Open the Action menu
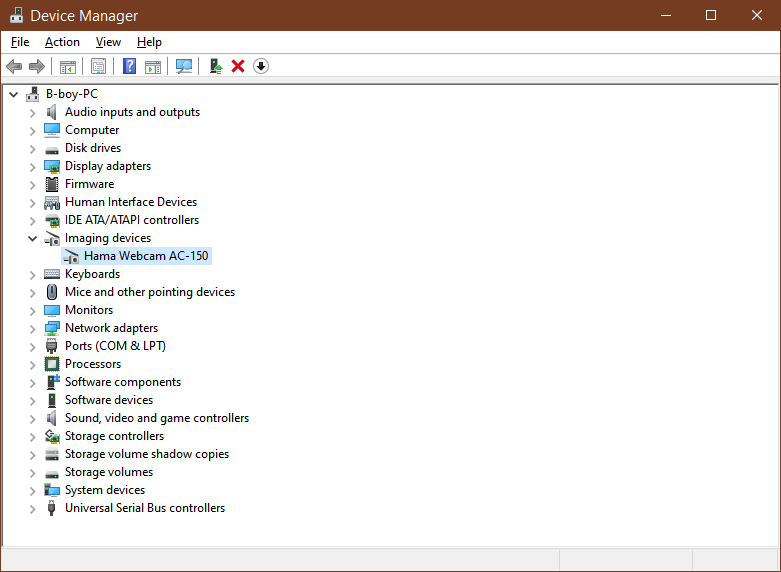Viewport: 781px width, 572px height. [62, 42]
